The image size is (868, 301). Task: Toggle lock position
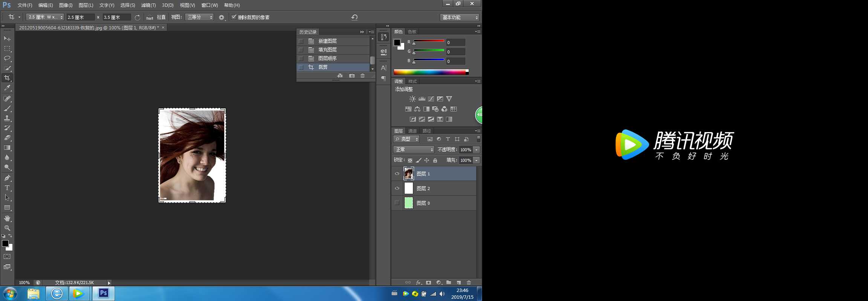pyautogui.click(x=426, y=160)
